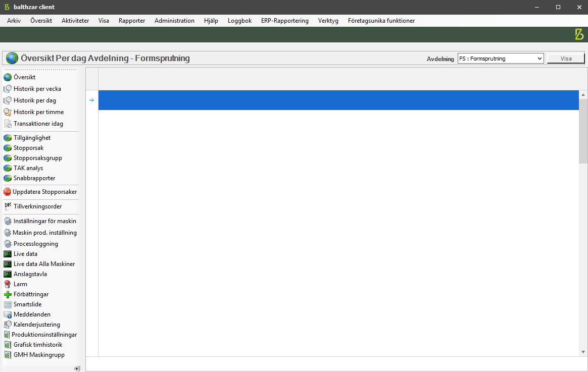Click the Grafisk timhistorik chart icon
Screen dimensions: 588x372
(8, 345)
